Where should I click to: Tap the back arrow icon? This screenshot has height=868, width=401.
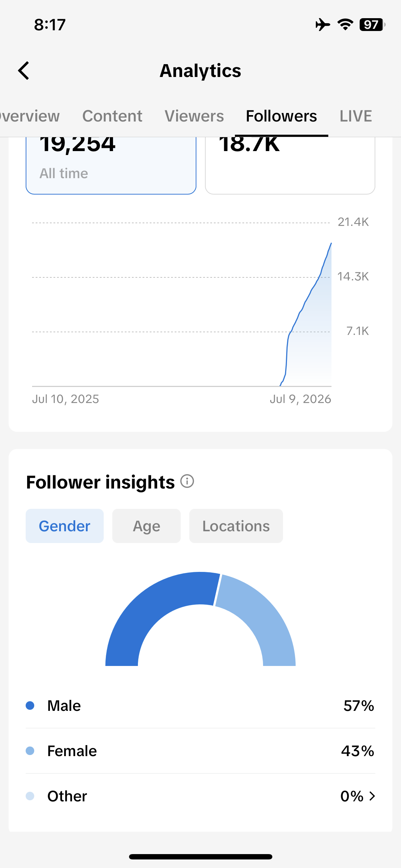point(24,71)
